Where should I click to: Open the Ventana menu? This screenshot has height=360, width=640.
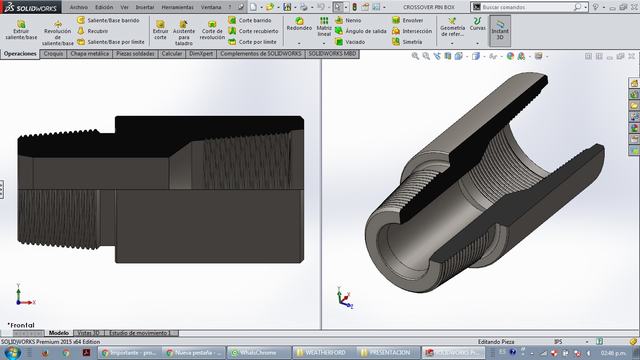[211, 7]
